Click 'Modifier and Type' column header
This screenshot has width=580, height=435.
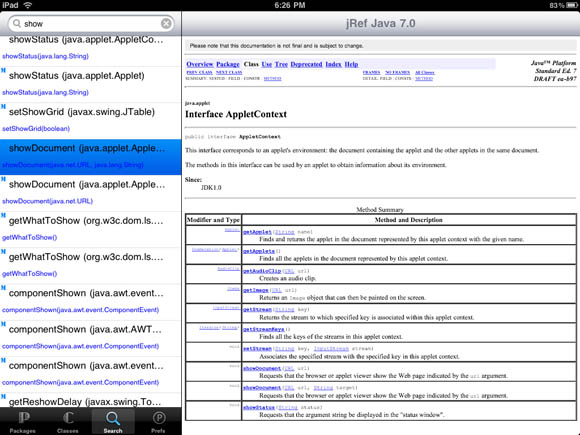point(213,220)
